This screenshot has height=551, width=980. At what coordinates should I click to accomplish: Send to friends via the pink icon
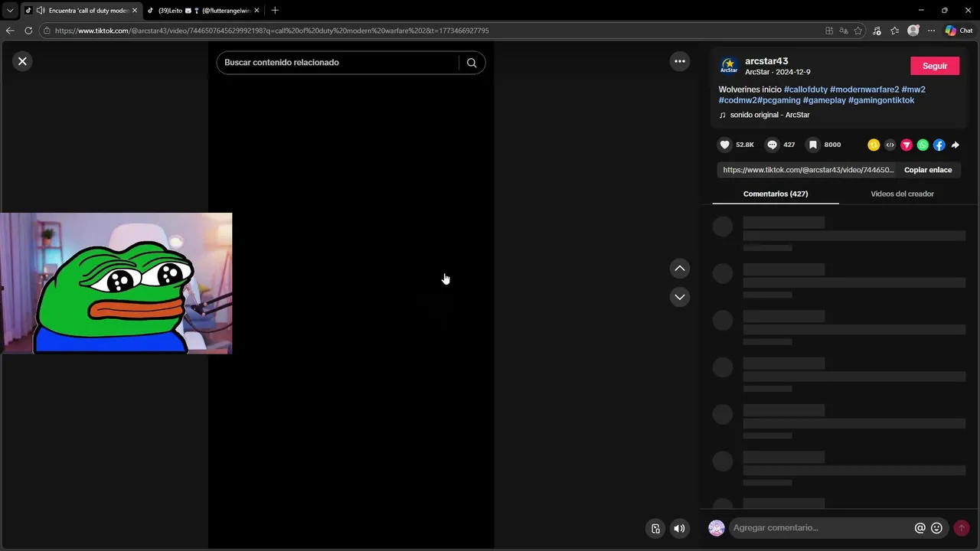pos(906,145)
